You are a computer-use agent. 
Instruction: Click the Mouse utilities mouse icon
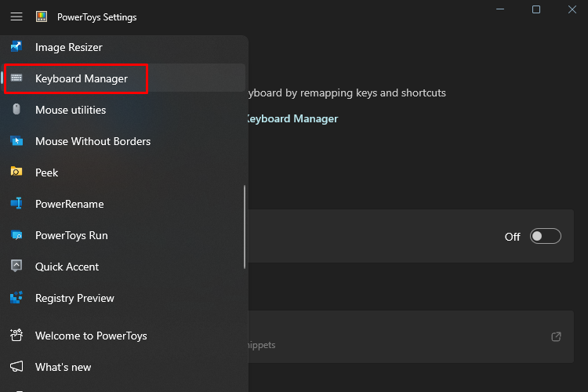coord(16,109)
